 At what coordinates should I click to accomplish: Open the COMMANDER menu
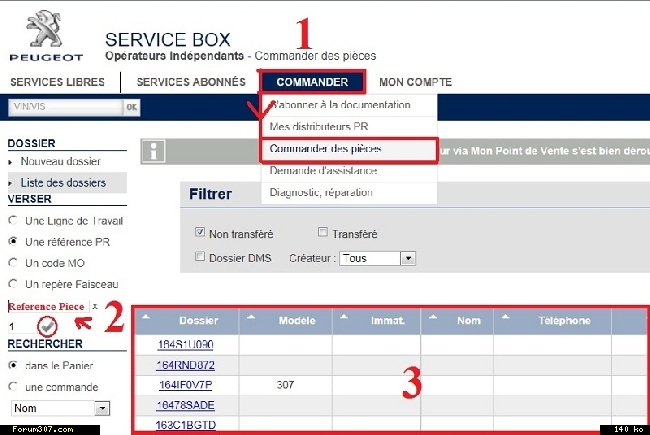pos(313,82)
